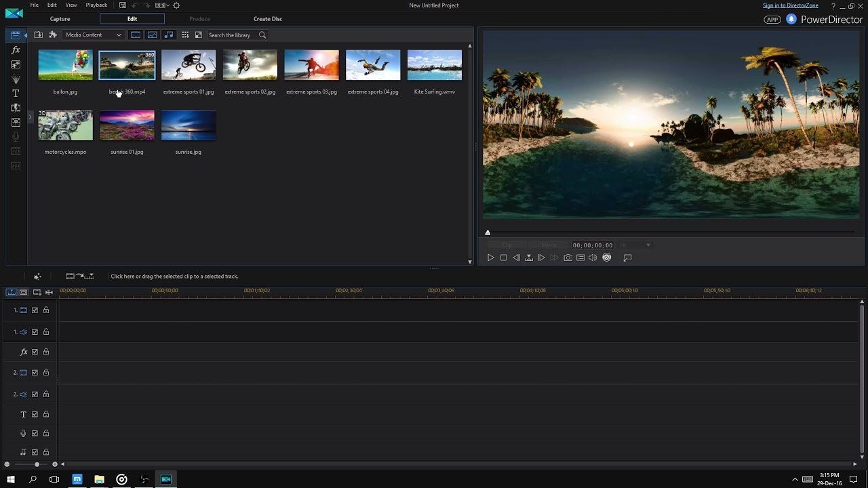Open the Fit preview zoom dropdown
The height and width of the screenshot is (488, 868).
click(x=635, y=245)
